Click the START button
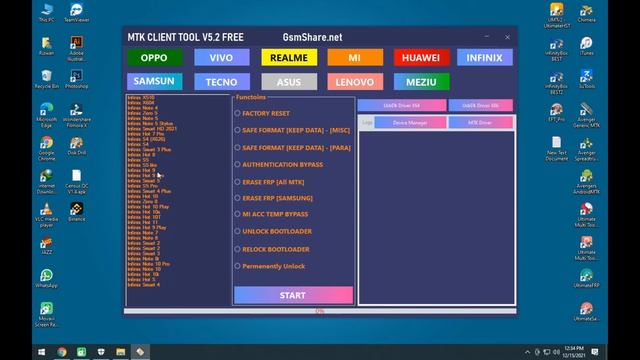 [293, 295]
